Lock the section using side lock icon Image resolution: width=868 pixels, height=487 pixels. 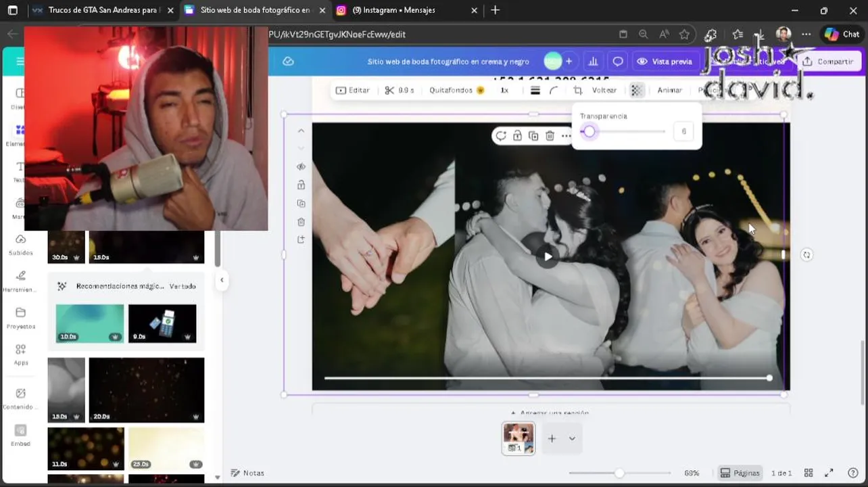(301, 185)
